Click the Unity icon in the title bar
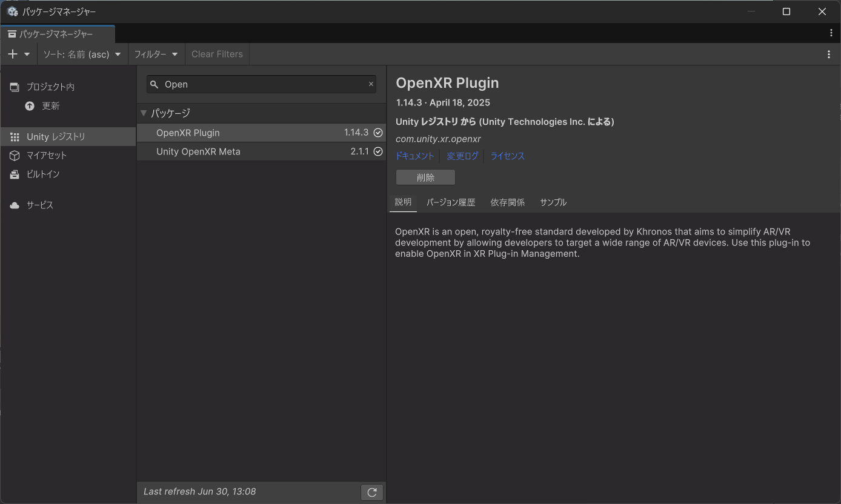841x504 pixels. [x=12, y=12]
